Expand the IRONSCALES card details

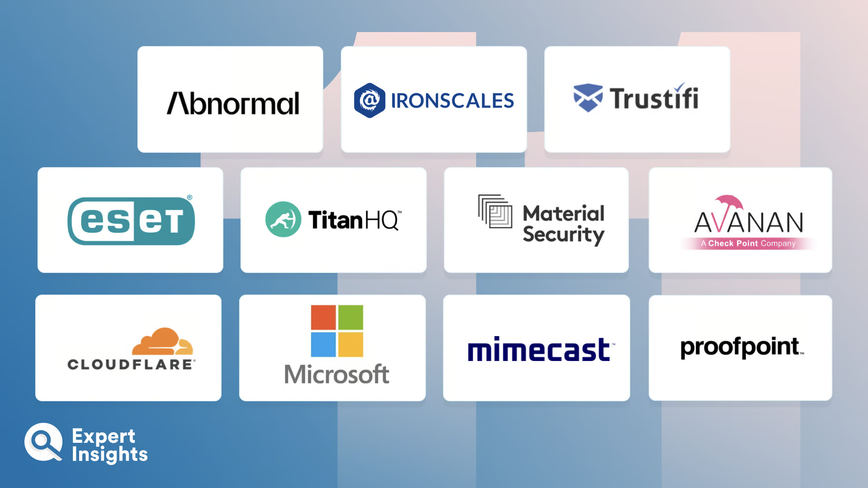434,99
